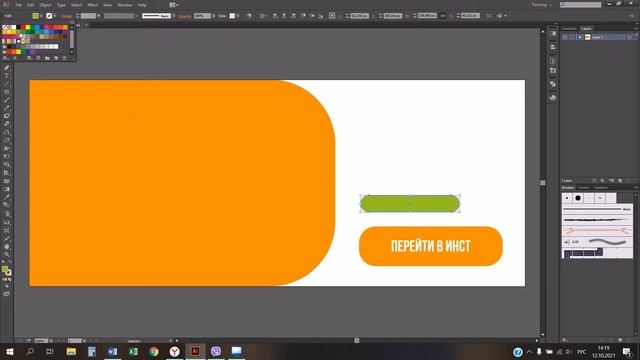Click the vertical scrollbar thumb of the canvas
This screenshot has width=640, height=360.
(x=542, y=183)
